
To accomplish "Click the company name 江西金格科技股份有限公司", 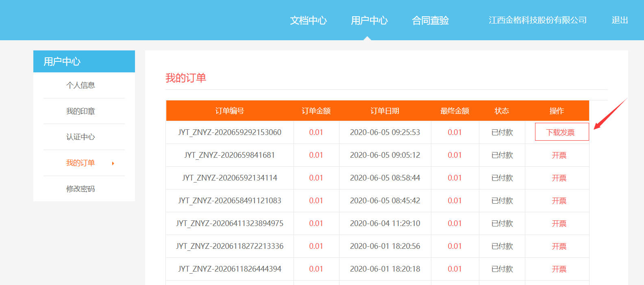I will coord(537,20).
